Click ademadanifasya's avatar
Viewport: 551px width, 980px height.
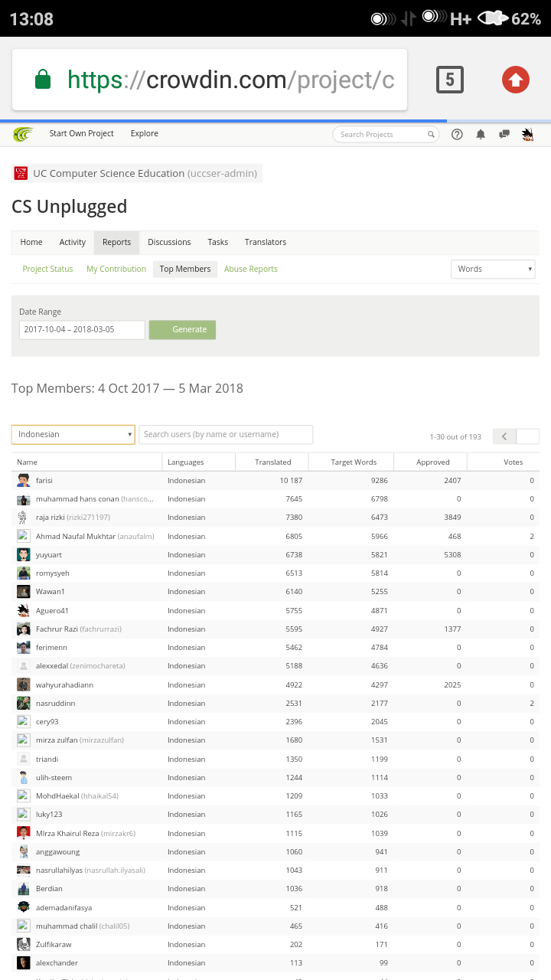pos(24,907)
